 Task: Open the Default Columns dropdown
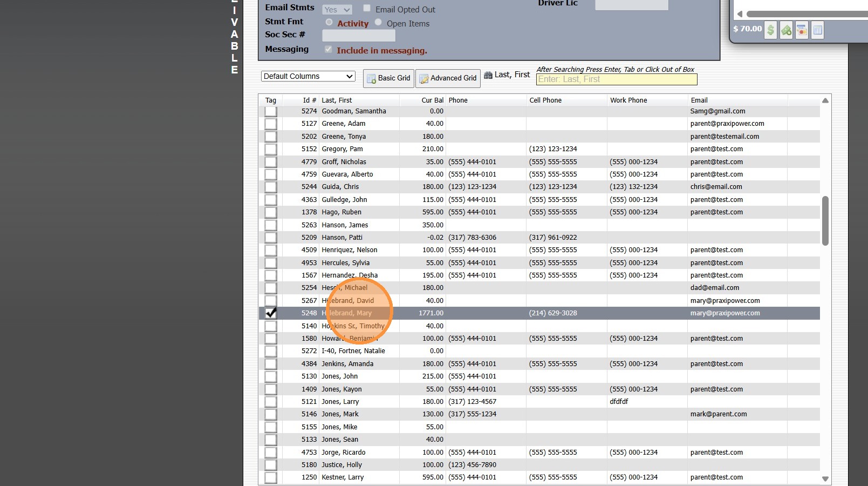(308, 76)
